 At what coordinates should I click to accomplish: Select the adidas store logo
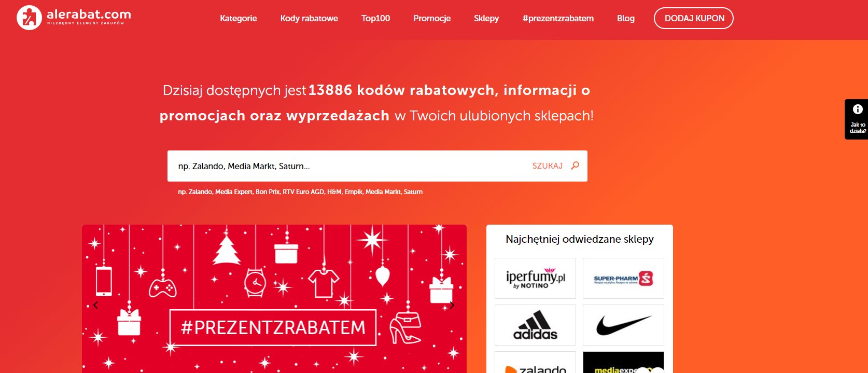(535, 325)
